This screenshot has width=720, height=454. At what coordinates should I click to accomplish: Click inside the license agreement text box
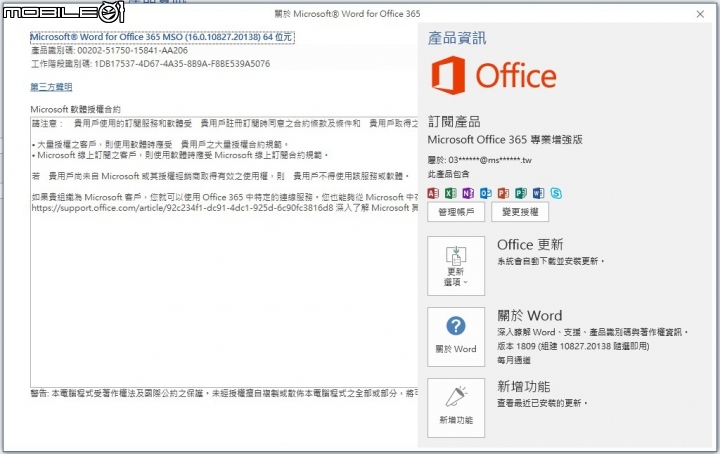(x=224, y=252)
